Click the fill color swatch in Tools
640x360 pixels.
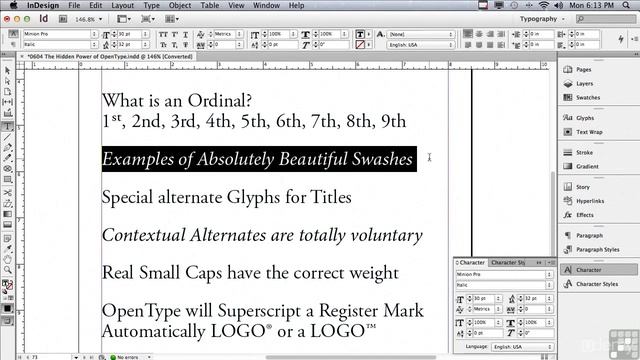6,283
